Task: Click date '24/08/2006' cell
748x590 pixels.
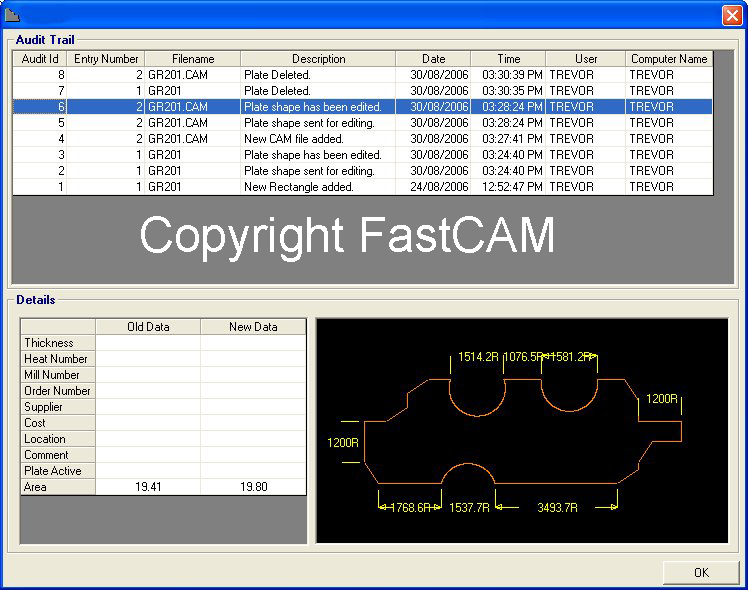Action: (x=433, y=186)
